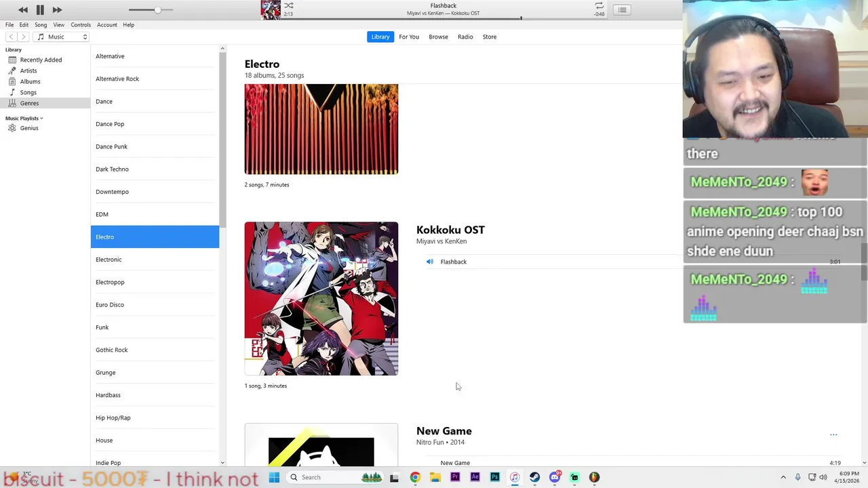
Task: Click the now playing album art thumbnail
Action: coord(271,10)
